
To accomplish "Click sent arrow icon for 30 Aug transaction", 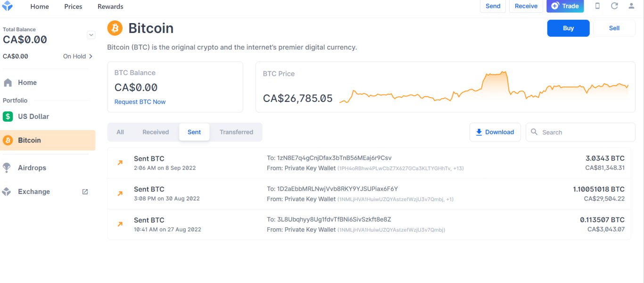I will [120, 193].
